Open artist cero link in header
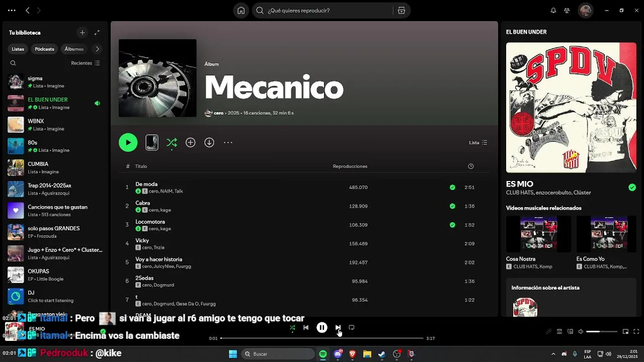Screen dimensions: 644x362 (x=218, y=113)
